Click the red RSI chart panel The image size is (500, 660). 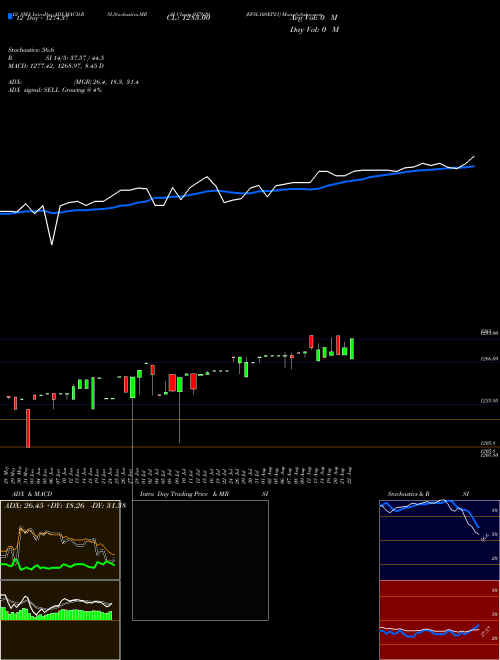439,620
